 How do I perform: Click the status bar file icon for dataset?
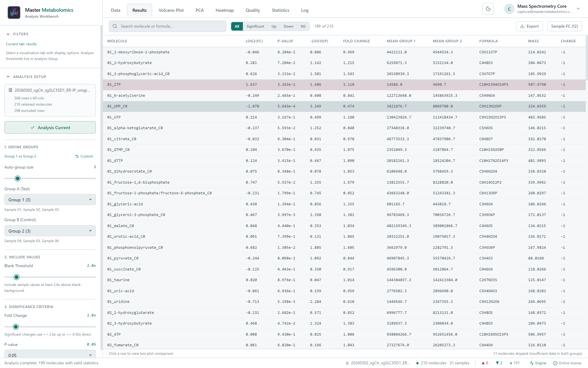[347, 363]
